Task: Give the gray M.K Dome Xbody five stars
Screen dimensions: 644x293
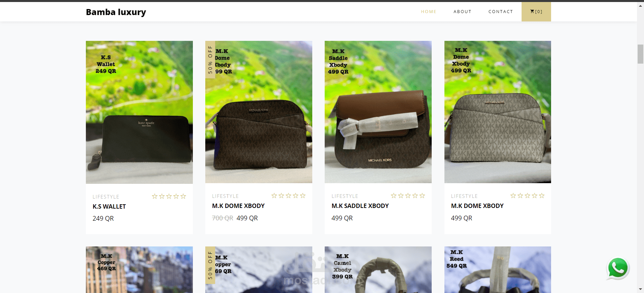Action: tap(542, 196)
